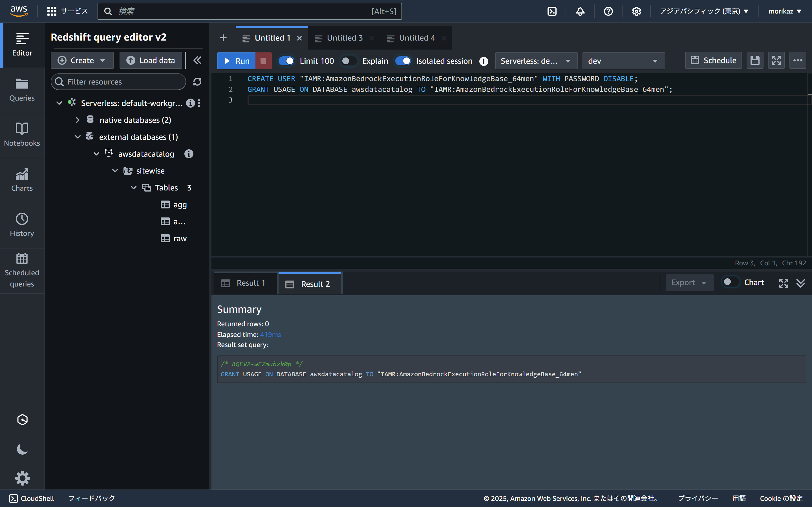The width and height of the screenshot is (812, 507).
Task: Toggle the Limit 100 switch
Action: pos(286,61)
